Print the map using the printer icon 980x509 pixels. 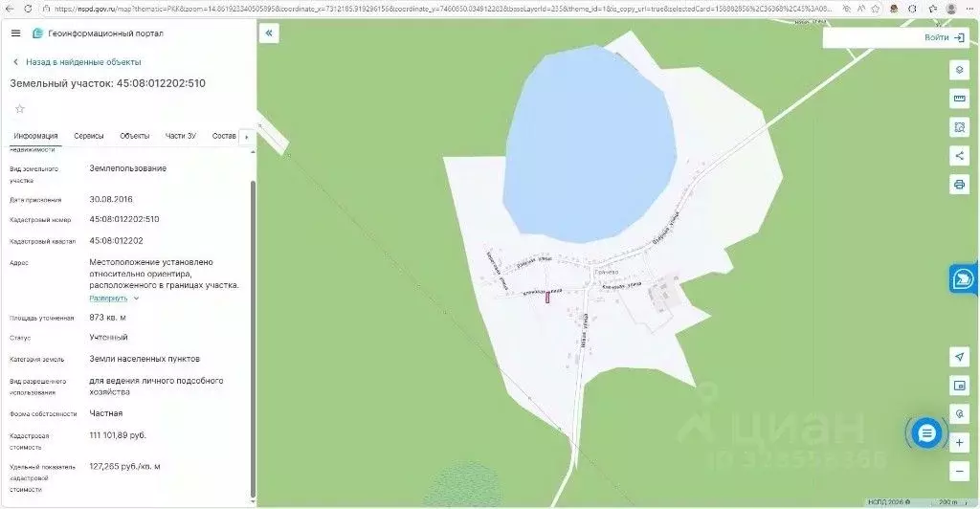click(959, 185)
